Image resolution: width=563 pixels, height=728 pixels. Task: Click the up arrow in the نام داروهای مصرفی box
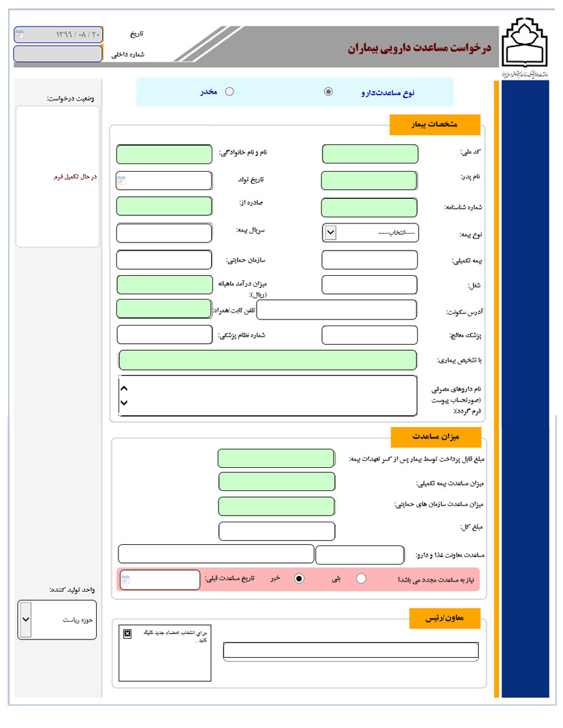click(124, 389)
